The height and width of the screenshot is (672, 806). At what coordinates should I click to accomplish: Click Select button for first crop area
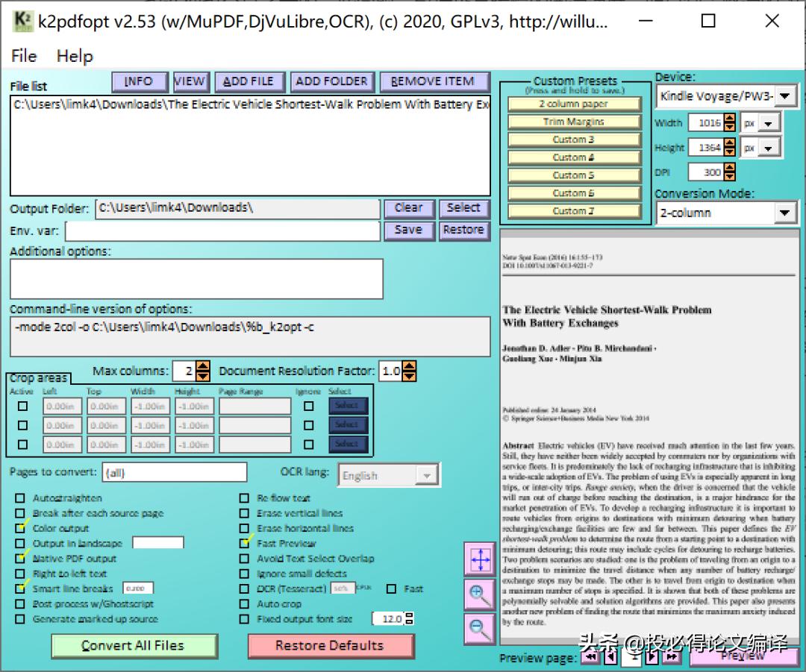point(348,405)
